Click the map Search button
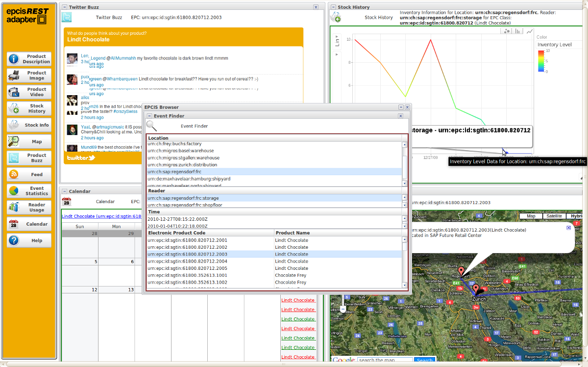The width and height of the screenshot is (588, 367). pyautogui.click(x=424, y=361)
